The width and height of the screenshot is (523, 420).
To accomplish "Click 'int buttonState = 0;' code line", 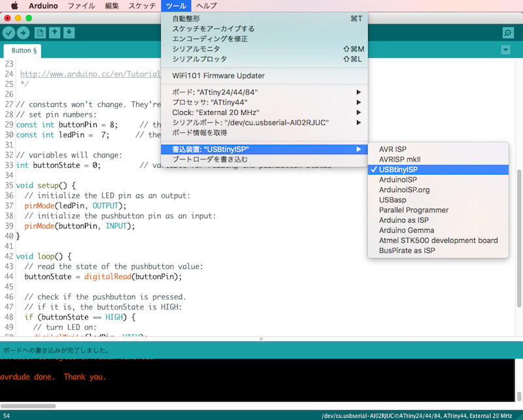I will [58, 165].
